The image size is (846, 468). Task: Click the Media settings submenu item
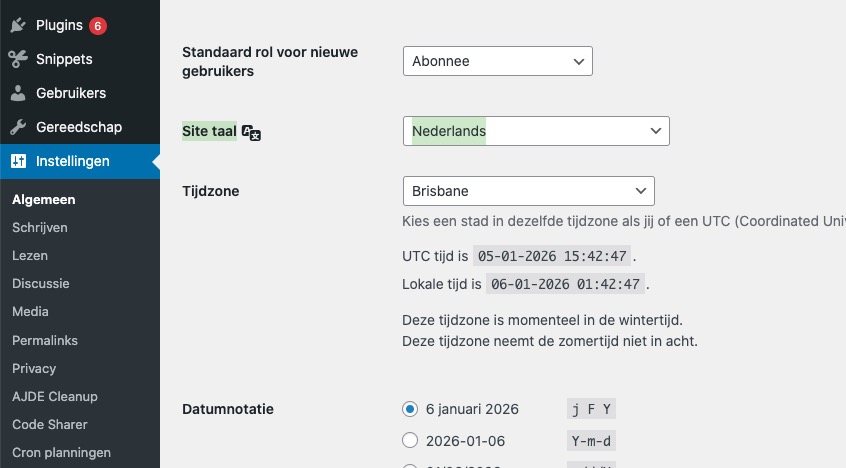[x=30, y=311]
